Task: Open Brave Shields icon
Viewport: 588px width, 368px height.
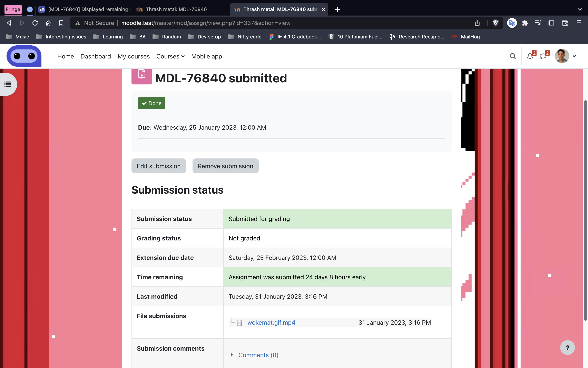Action: click(x=496, y=23)
